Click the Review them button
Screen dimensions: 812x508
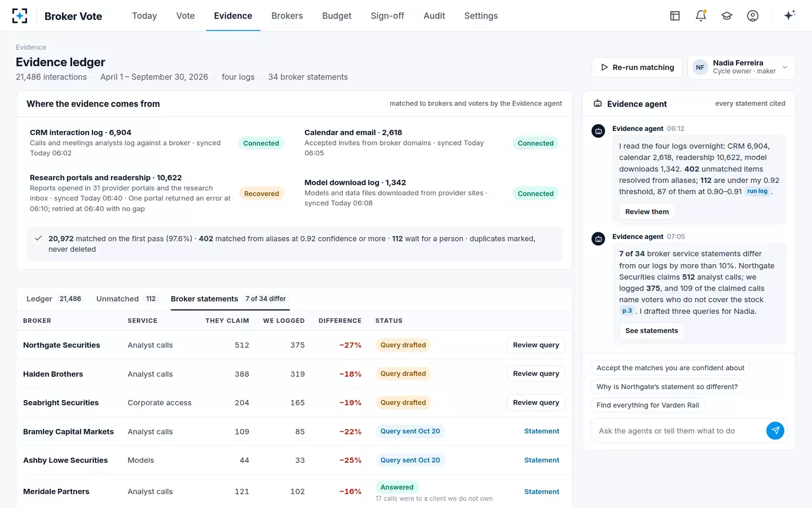[x=647, y=212]
